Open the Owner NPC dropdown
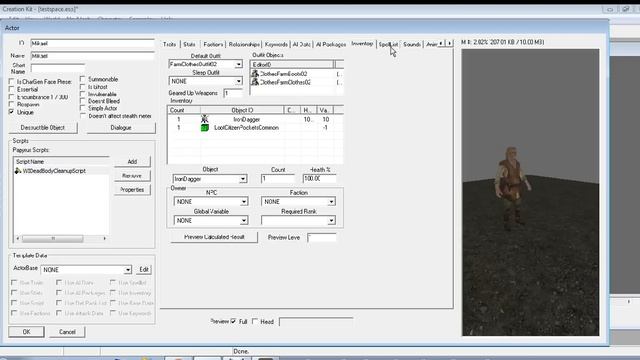The height and width of the screenshot is (360, 640). 244,202
